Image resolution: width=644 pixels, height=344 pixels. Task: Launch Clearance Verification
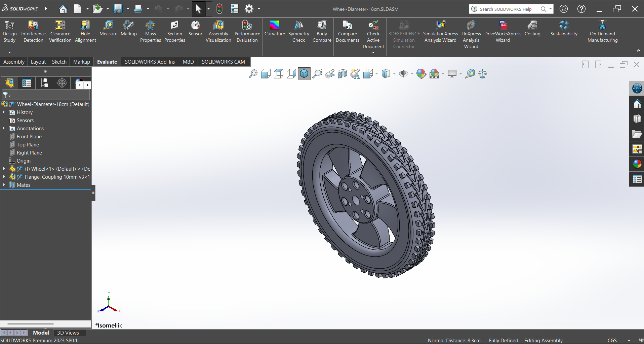point(60,31)
